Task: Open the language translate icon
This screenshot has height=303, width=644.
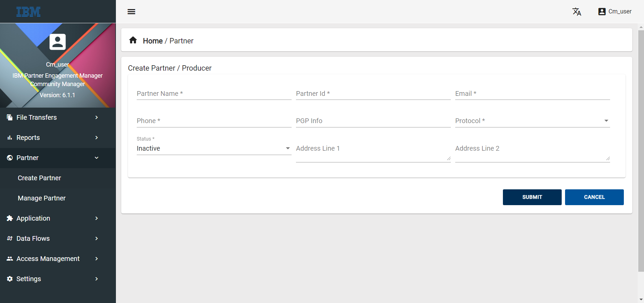Action: pyautogui.click(x=577, y=12)
